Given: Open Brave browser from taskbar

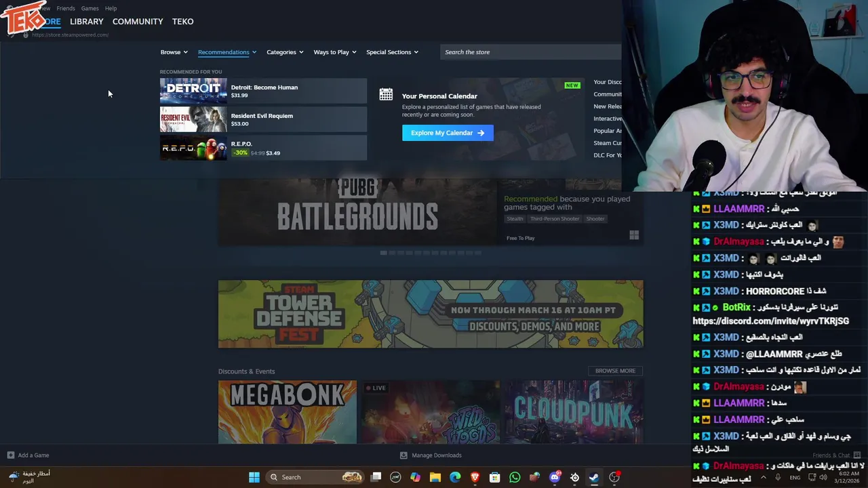Looking at the screenshot, I should [475, 477].
